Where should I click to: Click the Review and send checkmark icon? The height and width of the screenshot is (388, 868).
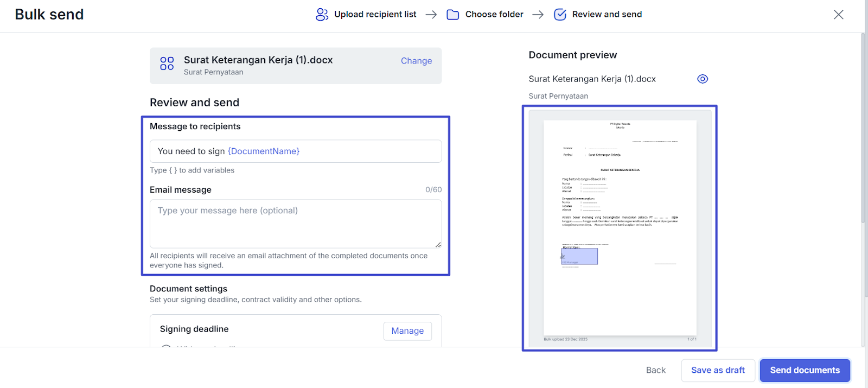coord(560,15)
